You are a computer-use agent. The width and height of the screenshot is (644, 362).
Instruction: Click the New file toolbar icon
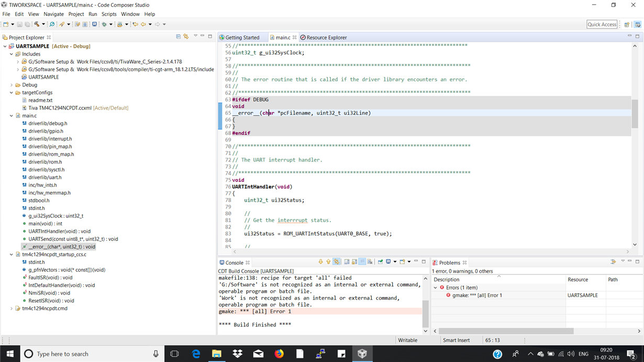pos(6,24)
